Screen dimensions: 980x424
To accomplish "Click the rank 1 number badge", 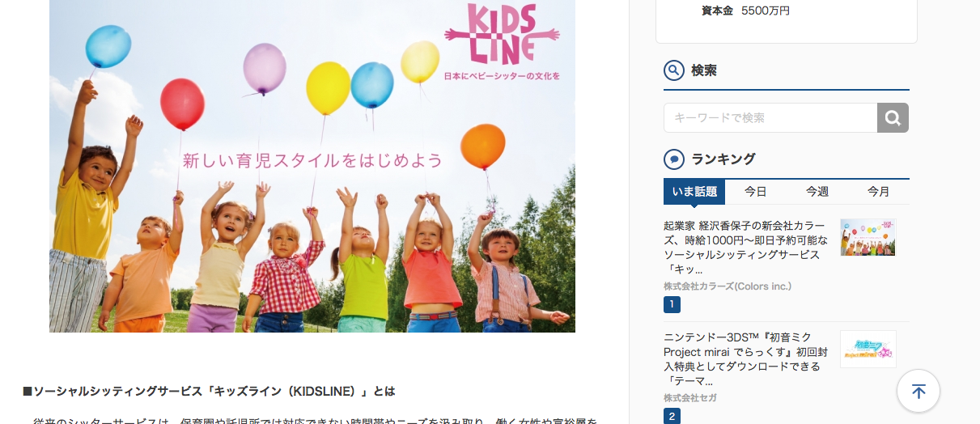I will (672, 305).
